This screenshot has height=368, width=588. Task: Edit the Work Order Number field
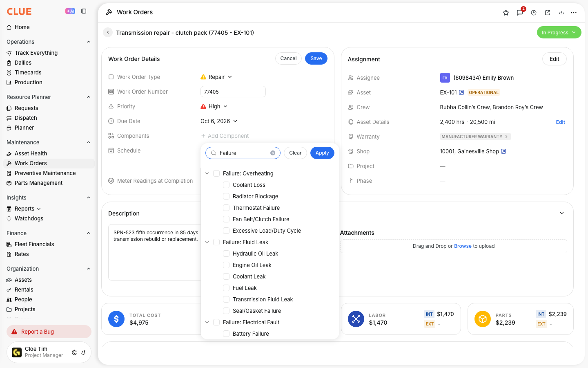[x=233, y=92]
